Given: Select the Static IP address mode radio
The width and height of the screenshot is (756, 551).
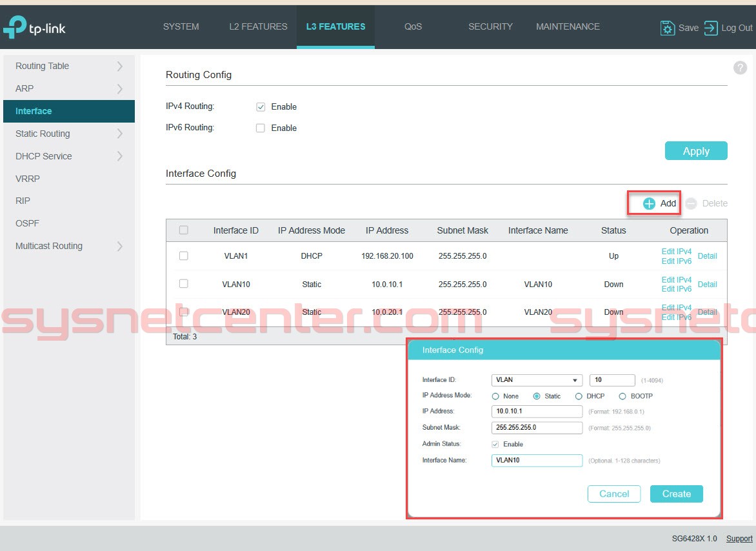Looking at the screenshot, I should click(x=537, y=396).
